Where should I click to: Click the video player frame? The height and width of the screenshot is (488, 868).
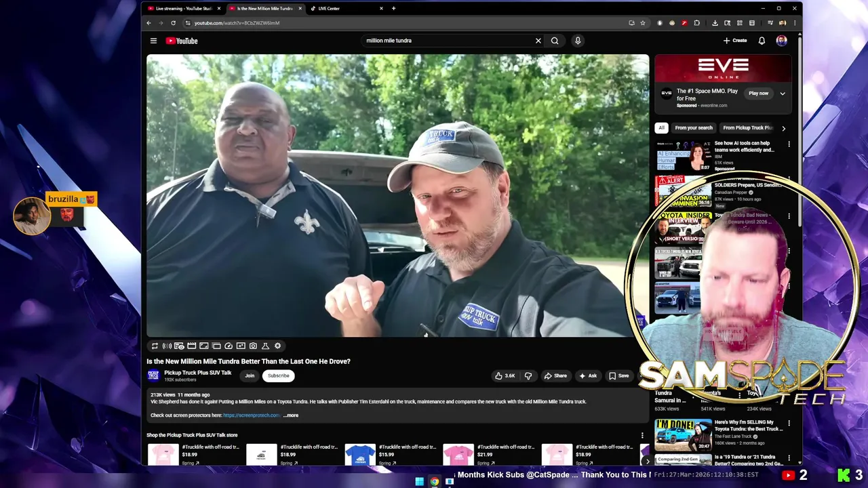397,195
